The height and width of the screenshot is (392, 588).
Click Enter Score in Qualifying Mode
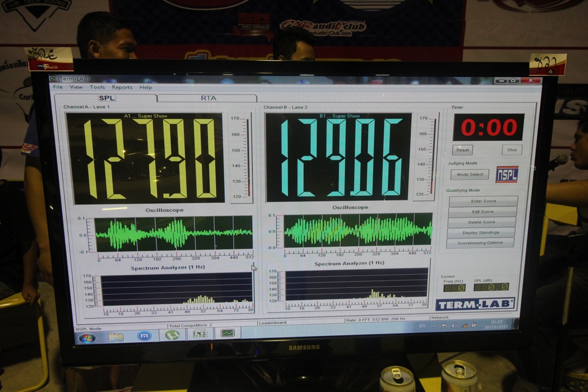(x=483, y=201)
